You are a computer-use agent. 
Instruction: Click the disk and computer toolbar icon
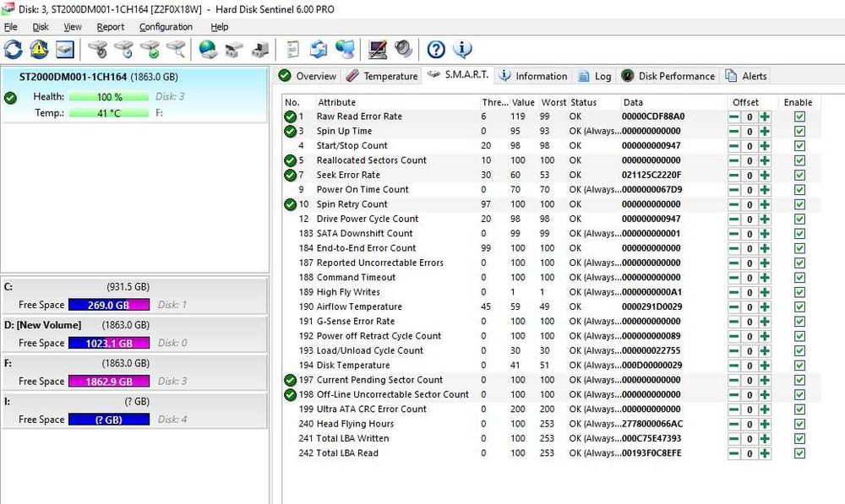pos(259,50)
